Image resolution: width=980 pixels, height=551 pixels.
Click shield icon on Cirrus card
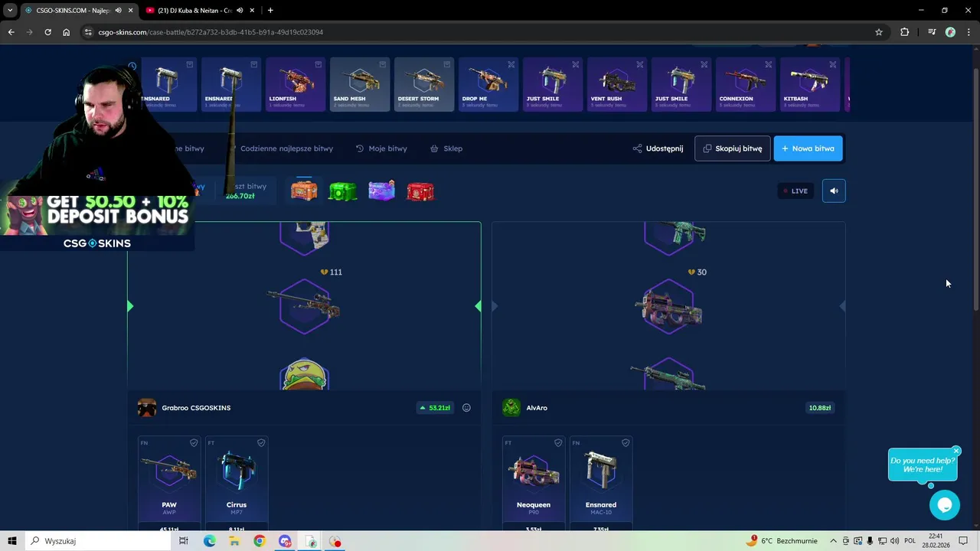pos(261,443)
